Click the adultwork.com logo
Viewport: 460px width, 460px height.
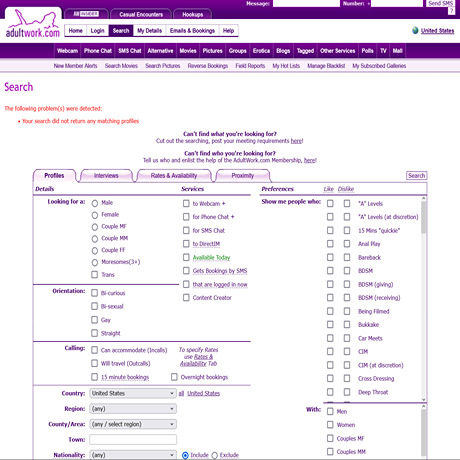(33, 24)
